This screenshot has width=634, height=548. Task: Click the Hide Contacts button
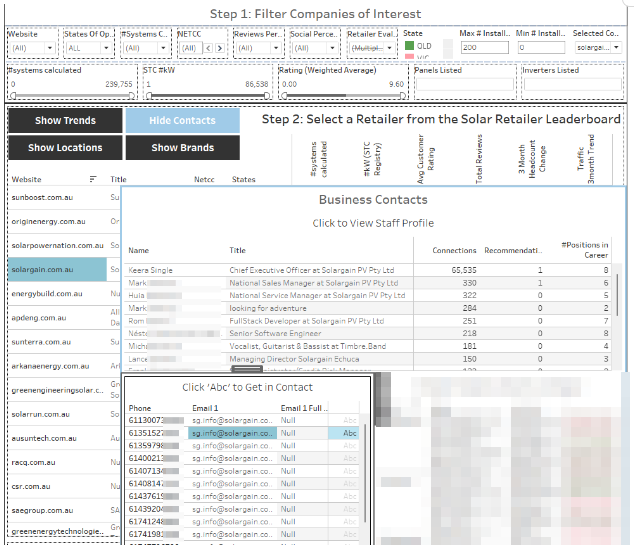[x=182, y=121]
